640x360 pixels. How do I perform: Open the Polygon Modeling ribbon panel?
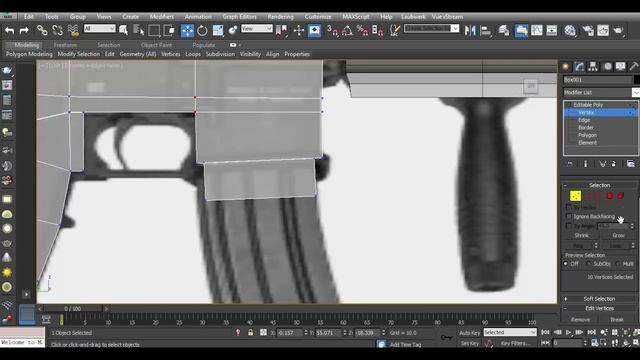[x=29, y=54]
